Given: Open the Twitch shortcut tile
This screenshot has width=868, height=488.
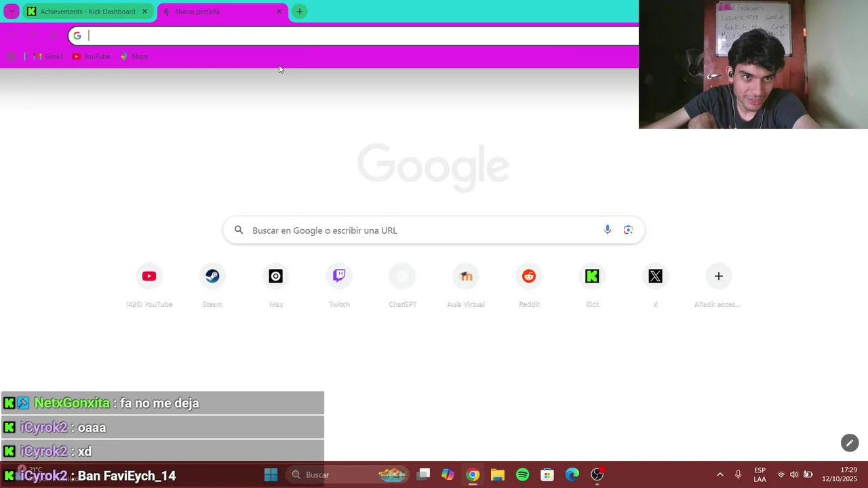Looking at the screenshot, I should (339, 276).
